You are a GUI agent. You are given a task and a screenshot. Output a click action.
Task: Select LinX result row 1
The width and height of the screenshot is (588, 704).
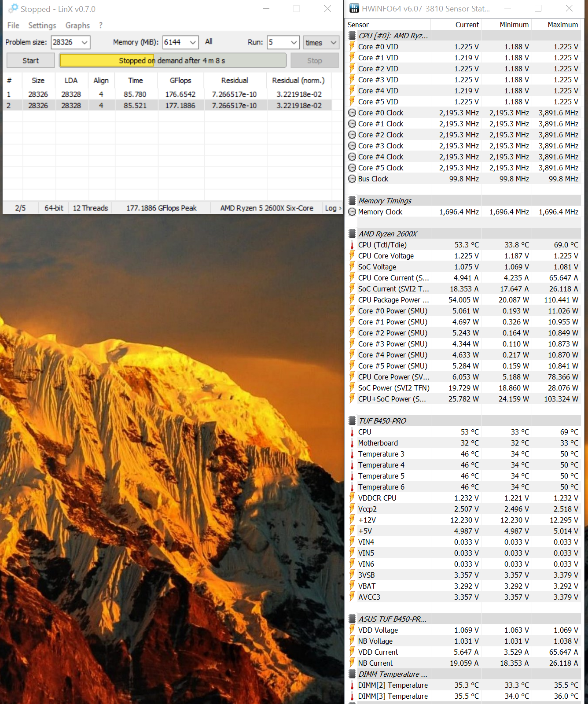tap(167, 94)
